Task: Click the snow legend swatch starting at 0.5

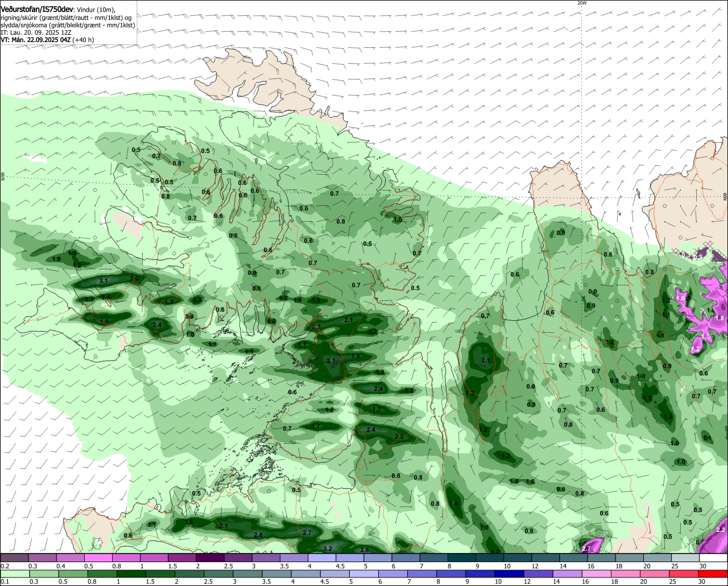Action: click(98, 558)
